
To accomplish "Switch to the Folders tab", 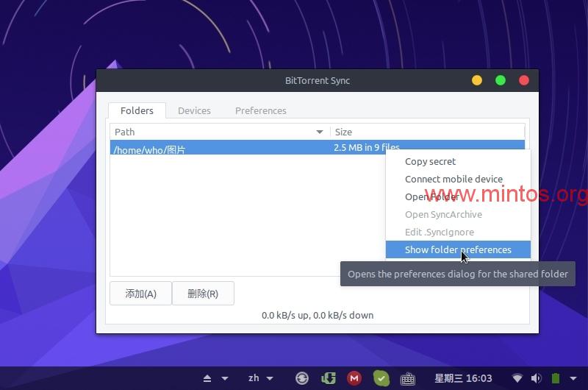I will pos(137,110).
